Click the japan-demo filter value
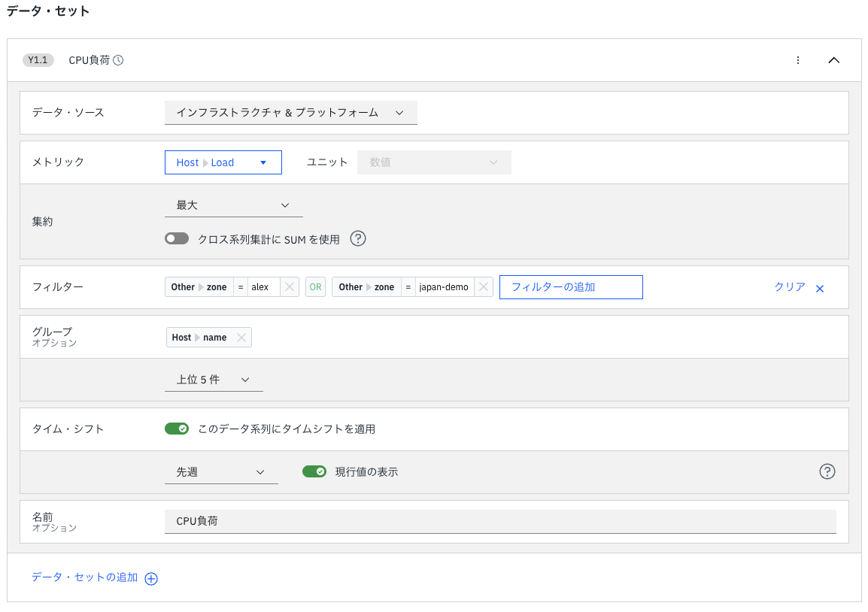 click(x=444, y=287)
